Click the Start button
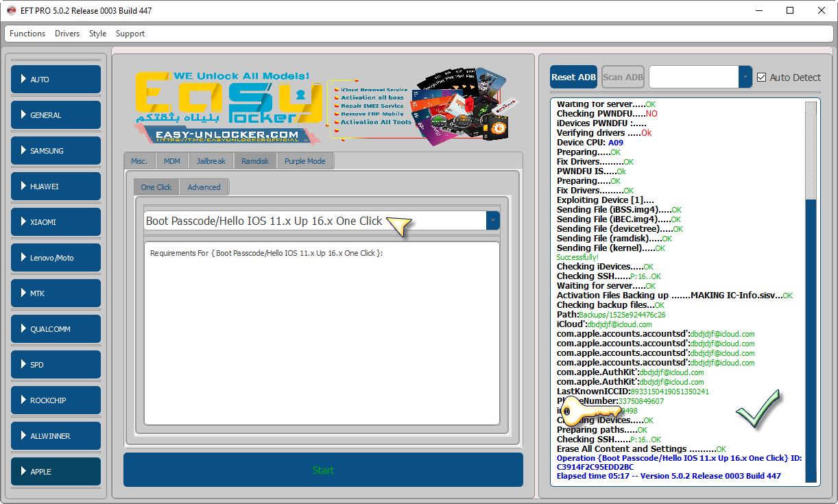The width and height of the screenshot is (838, 504). (323, 470)
